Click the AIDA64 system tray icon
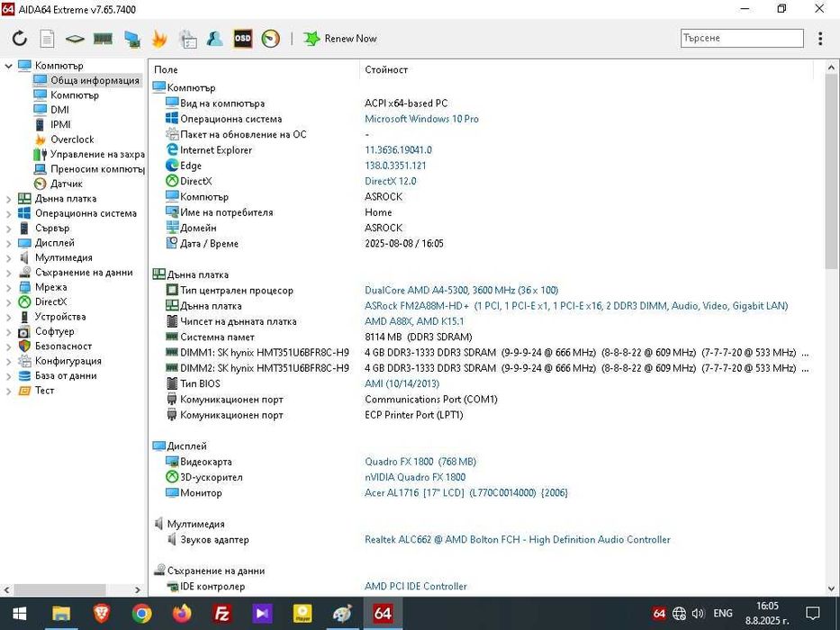Image resolution: width=840 pixels, height=630 pixels. 659,614
